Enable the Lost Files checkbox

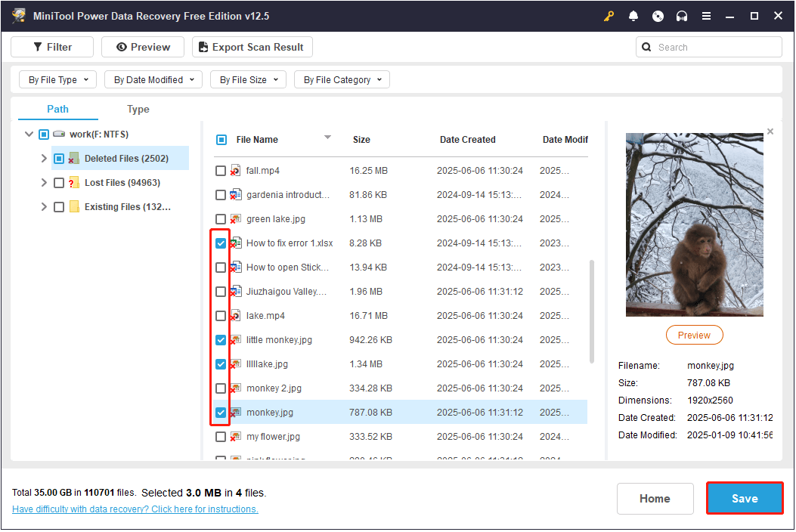58,182
